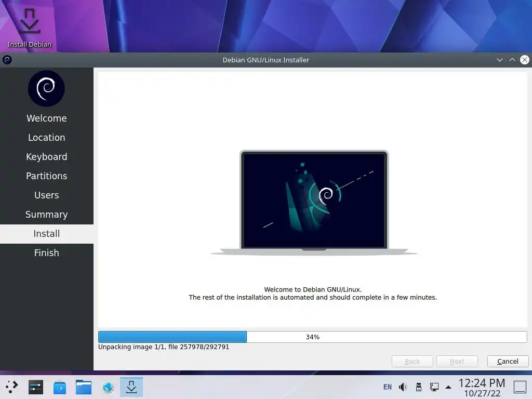The image size is (532, 399).
Task: Minimize the installer window
Action: point(499,60)
